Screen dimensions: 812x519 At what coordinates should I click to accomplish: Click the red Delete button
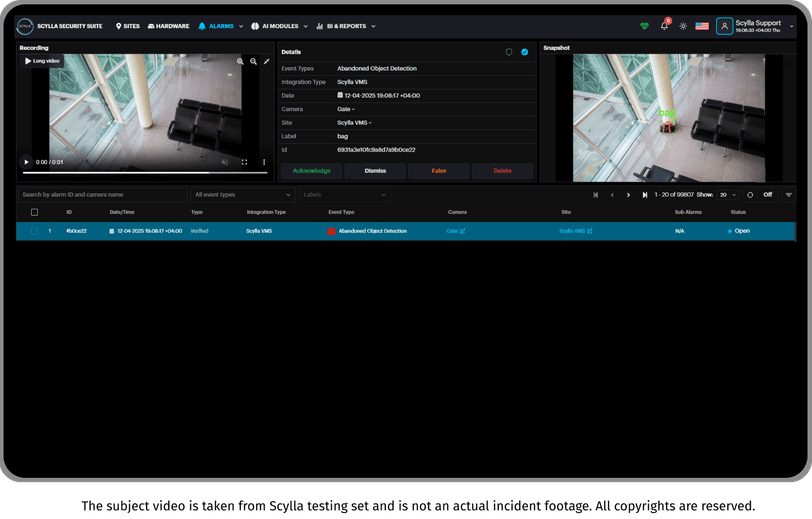click(502, 171)
